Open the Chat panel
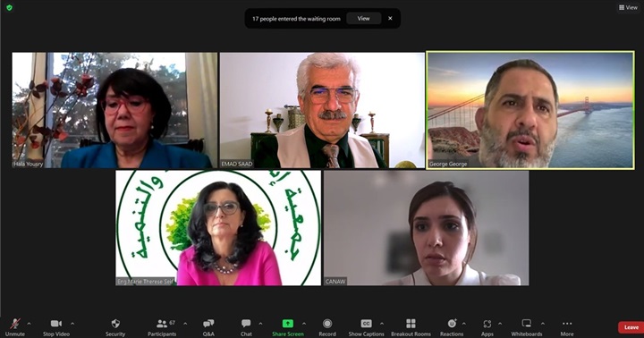 click(246, 327)
